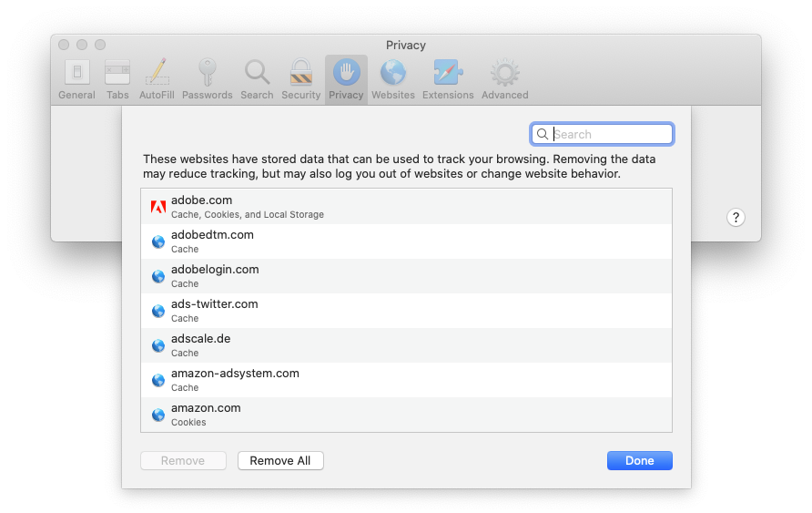
Task: Select the amazon.com entry
Action: pos(407,415)
